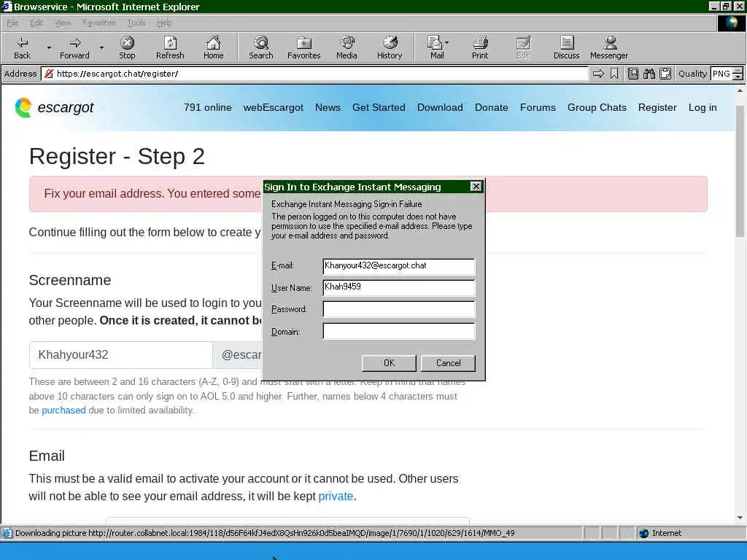Click the page icon in the address field
The height and width of the screenshot is (560, 747).
click(x=49, y=74)
